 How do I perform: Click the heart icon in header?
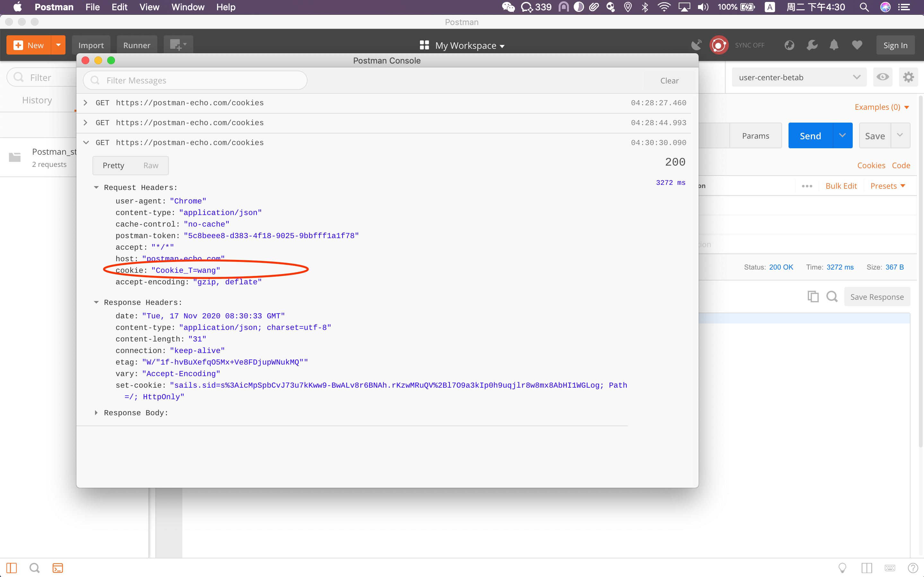point(857,45)
